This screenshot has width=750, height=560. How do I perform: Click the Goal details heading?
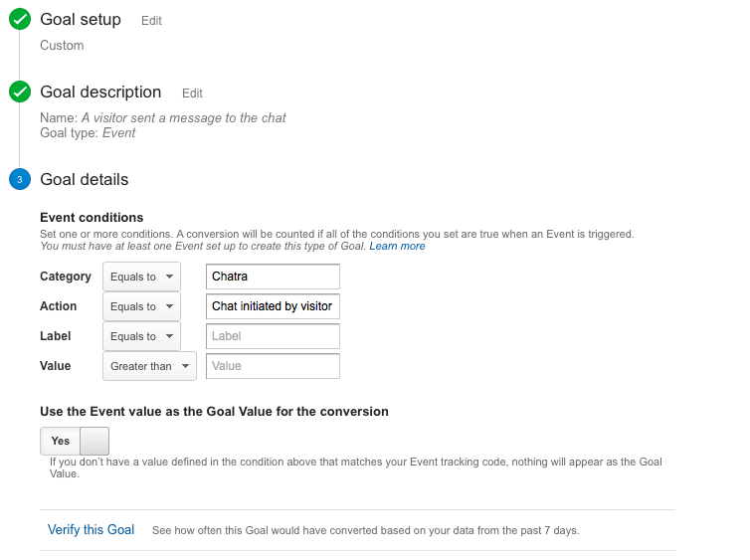85,180
